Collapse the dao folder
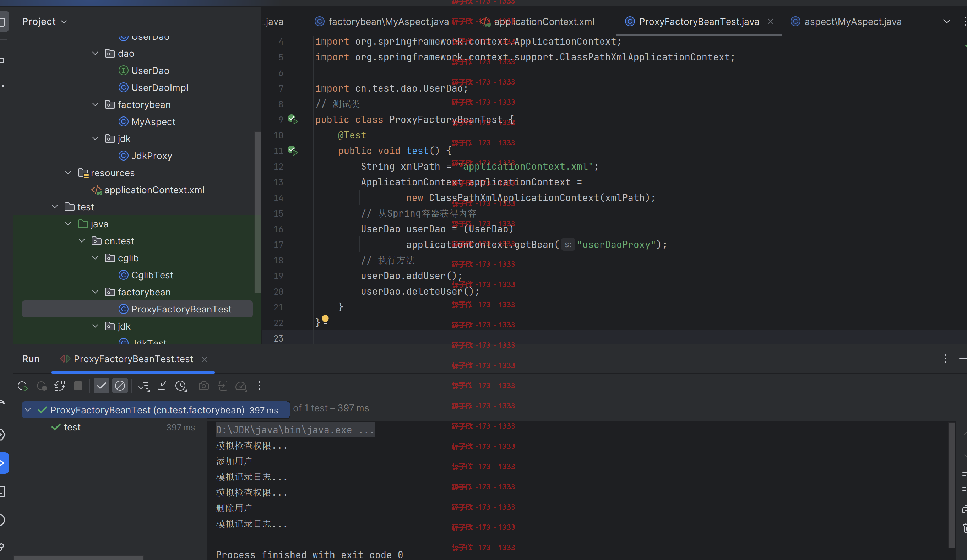The height and width of the screenshot is (560, 967). click(95, 53)
